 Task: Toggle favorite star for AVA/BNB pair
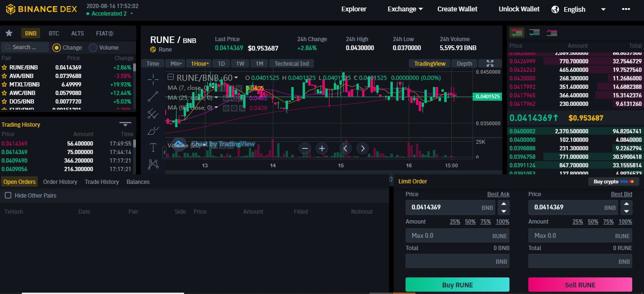click(4, 76)
